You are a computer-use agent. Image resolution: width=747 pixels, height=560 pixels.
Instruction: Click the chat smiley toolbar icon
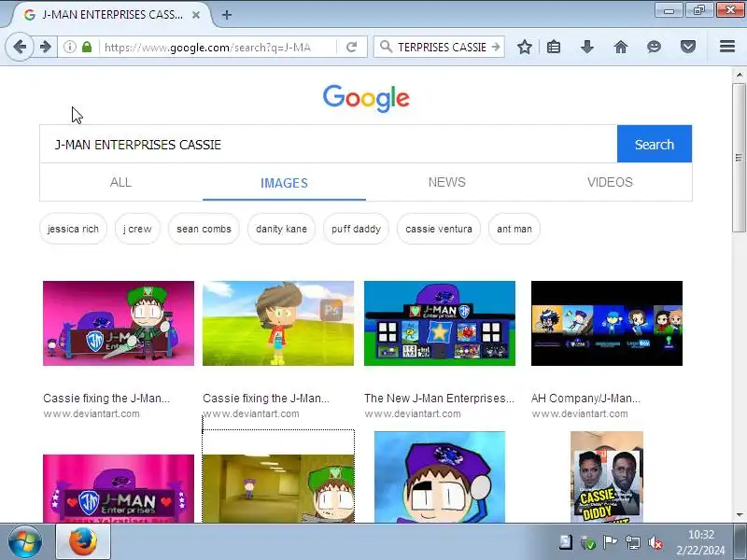(655, 47)
